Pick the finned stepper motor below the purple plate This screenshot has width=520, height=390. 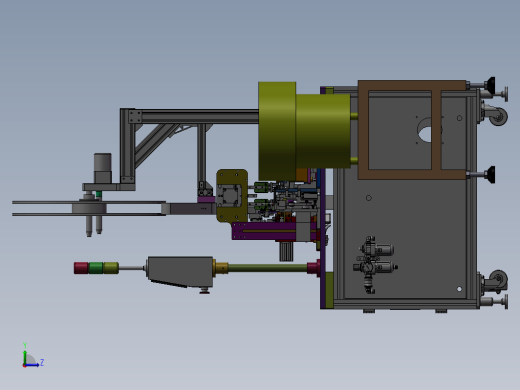point(286,251)
